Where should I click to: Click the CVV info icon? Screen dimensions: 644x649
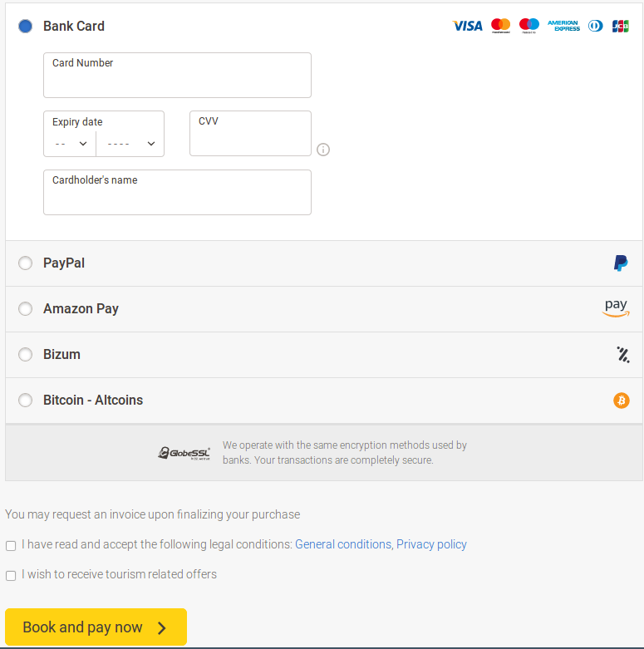coord(323,150)
